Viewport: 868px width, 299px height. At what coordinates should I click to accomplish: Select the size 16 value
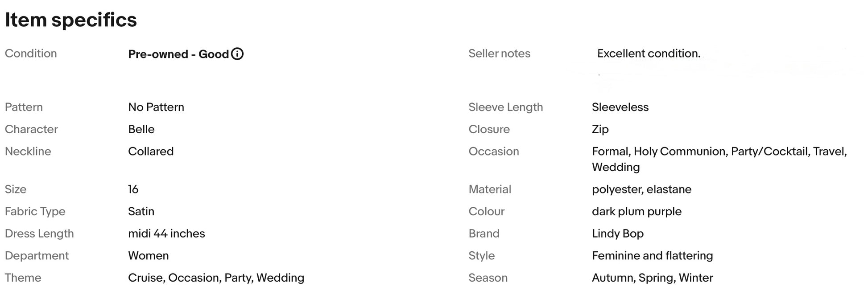click(x=133, y=189)
